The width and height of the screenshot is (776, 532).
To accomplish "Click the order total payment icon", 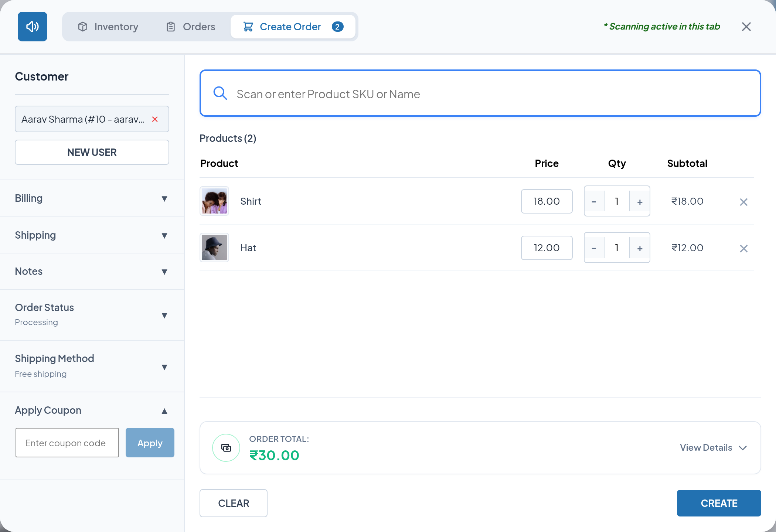I will 226,448.
